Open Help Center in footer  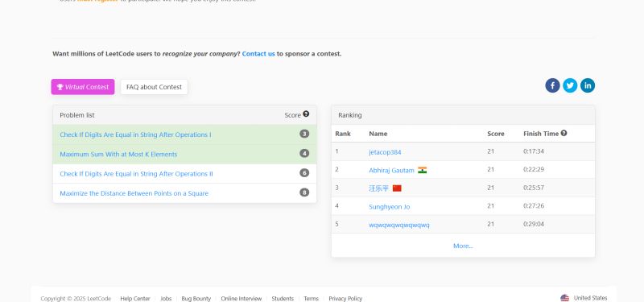coord(135,299)
